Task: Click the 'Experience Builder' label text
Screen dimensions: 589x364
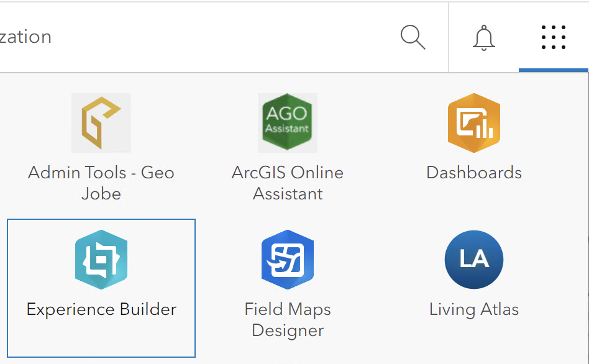Action: [x=101, y=309]
